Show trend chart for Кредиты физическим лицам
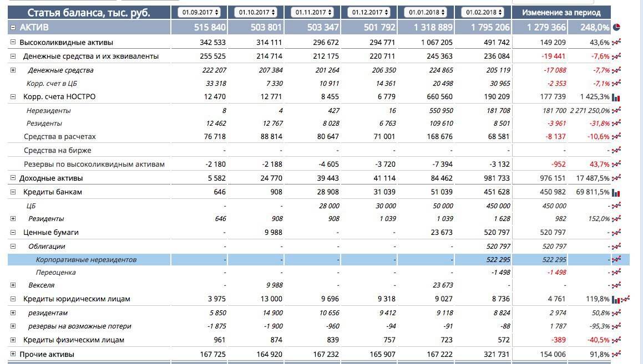 pyautogui.click(x=616, y=340)
